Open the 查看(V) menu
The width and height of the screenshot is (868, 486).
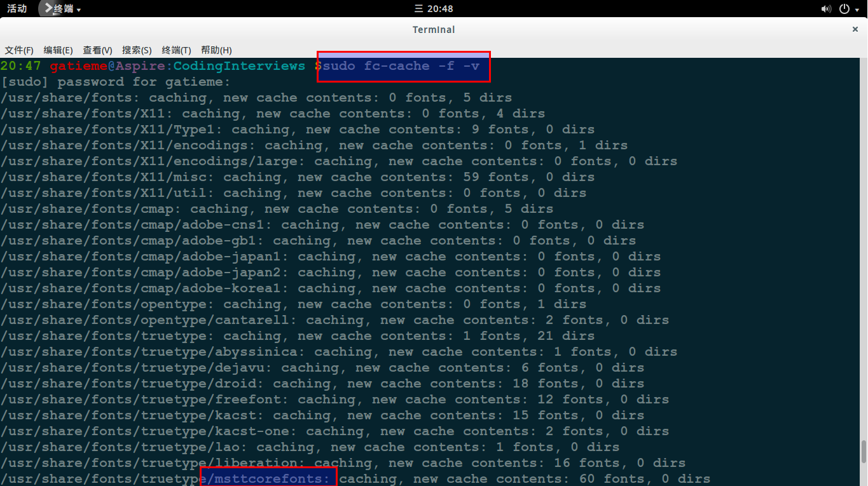pyautogui.click(x=97, y=50)
